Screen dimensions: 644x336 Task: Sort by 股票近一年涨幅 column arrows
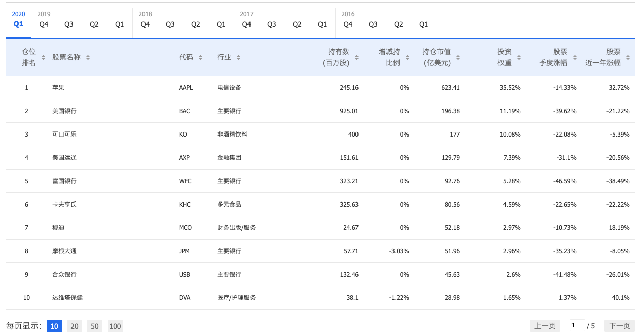(628, 58)
